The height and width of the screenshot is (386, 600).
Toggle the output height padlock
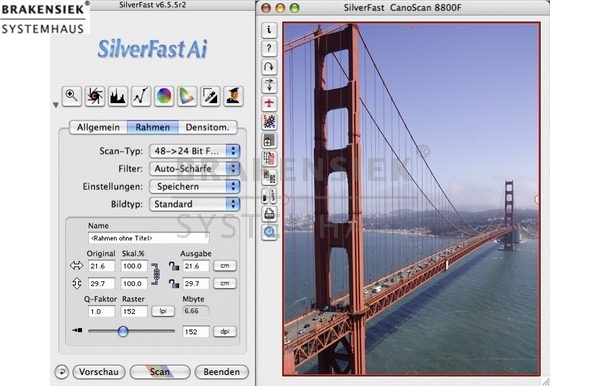[174, 283]
